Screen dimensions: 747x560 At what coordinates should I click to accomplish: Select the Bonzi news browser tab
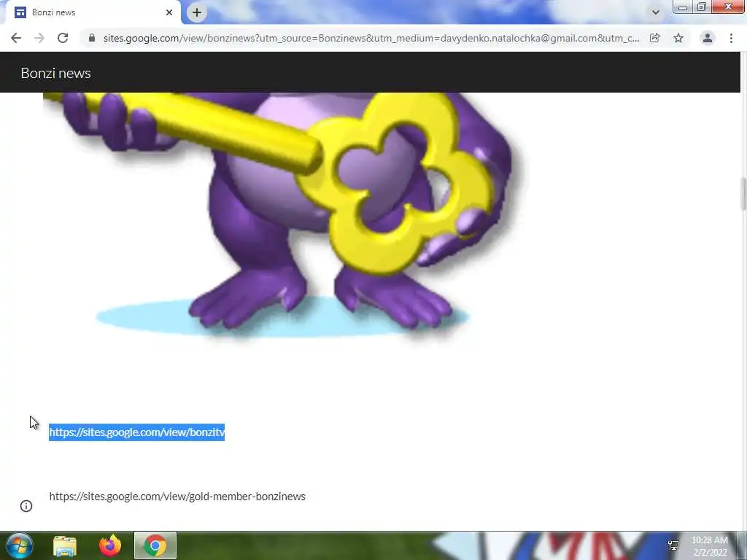coord(93,12)
